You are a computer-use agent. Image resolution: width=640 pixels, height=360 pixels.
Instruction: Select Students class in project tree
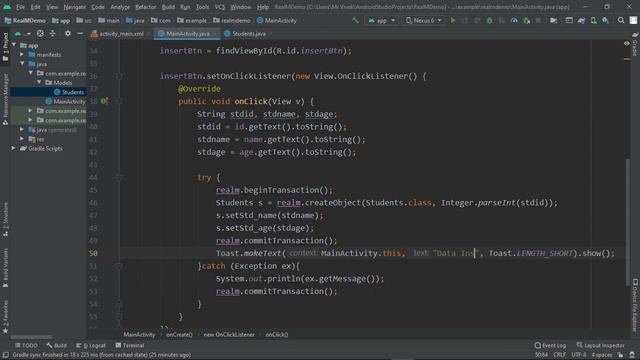coord(69,92)
